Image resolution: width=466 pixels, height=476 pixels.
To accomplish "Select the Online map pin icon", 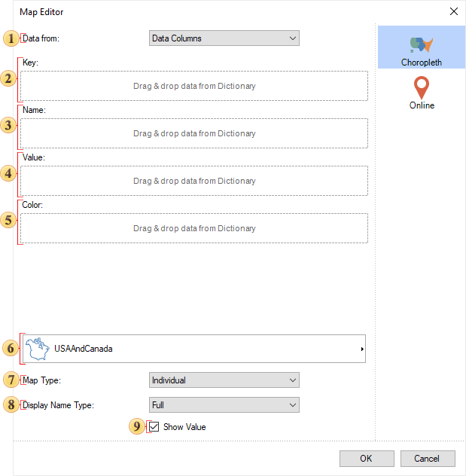I will [422, 87].
